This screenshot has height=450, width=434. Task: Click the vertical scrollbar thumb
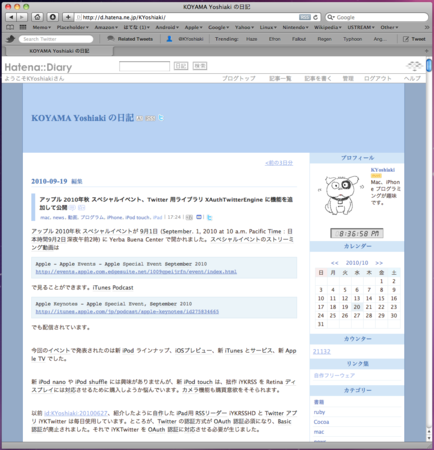click(x=429, y=65)
